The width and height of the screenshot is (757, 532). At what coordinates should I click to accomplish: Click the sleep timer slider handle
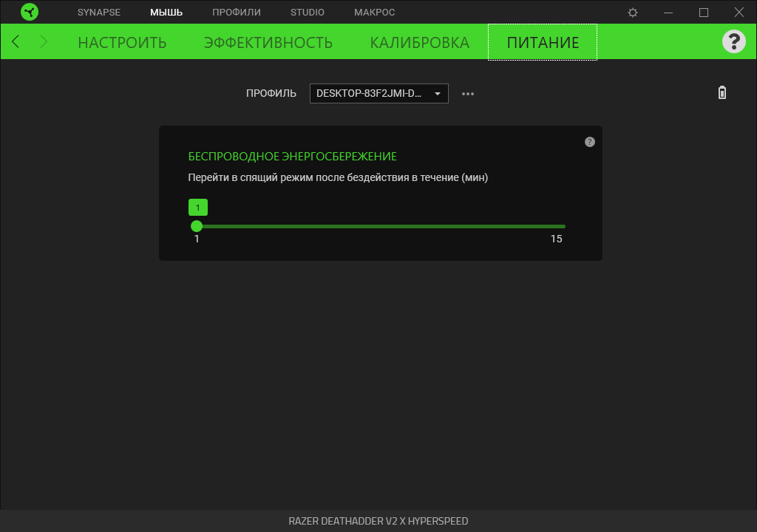[x=197, y=226]
